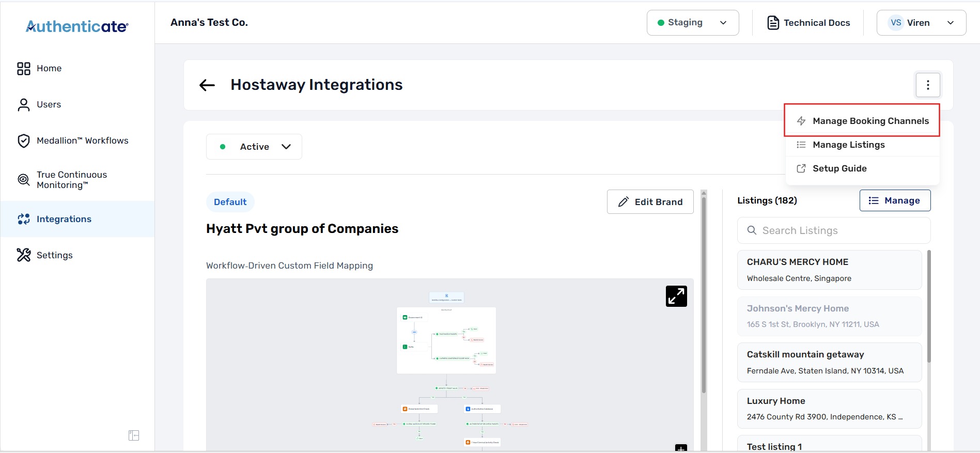Click the plus zoom button on diagram

pos(681,448)
